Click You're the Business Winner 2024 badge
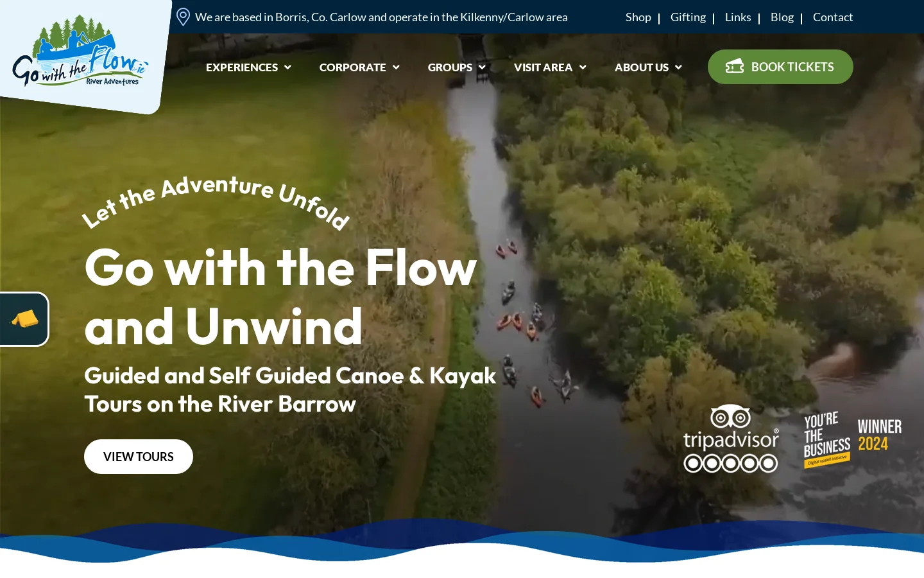The image size is (924, 578). [852, 440]
